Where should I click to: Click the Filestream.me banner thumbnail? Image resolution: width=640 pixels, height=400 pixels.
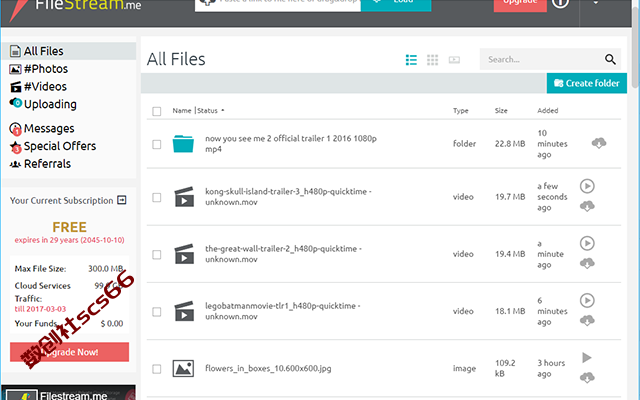click(69, 392)
